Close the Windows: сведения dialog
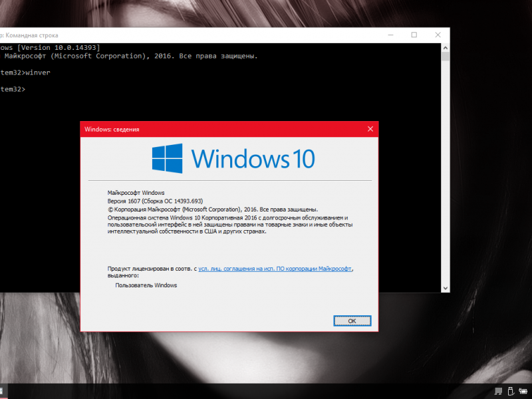The image size is (532, 399). pos(370,129)
